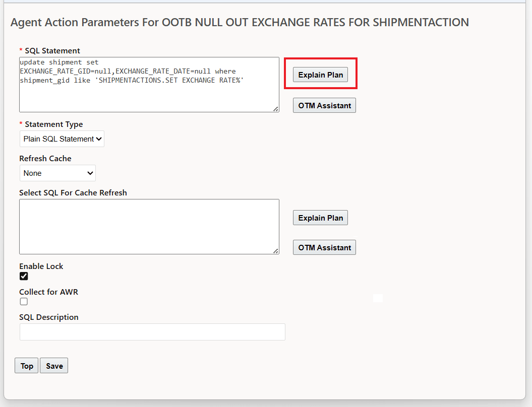
Task: Open the Refresh Cache dropdown
Action: click(57, 173)
